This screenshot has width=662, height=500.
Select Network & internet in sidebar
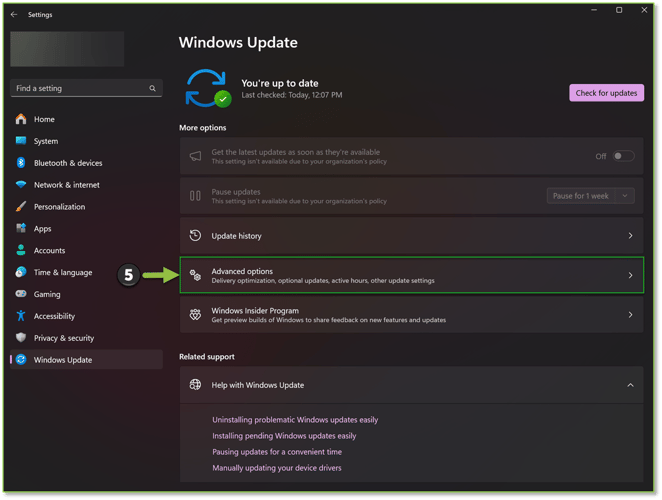[x=86, y=185]
